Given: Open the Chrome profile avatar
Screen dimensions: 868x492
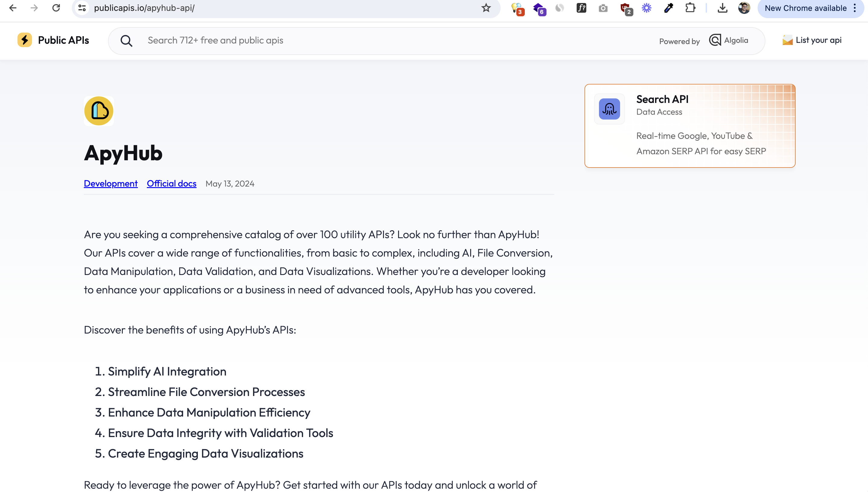Looking at the screenshot, I should (x=744, y=8).
